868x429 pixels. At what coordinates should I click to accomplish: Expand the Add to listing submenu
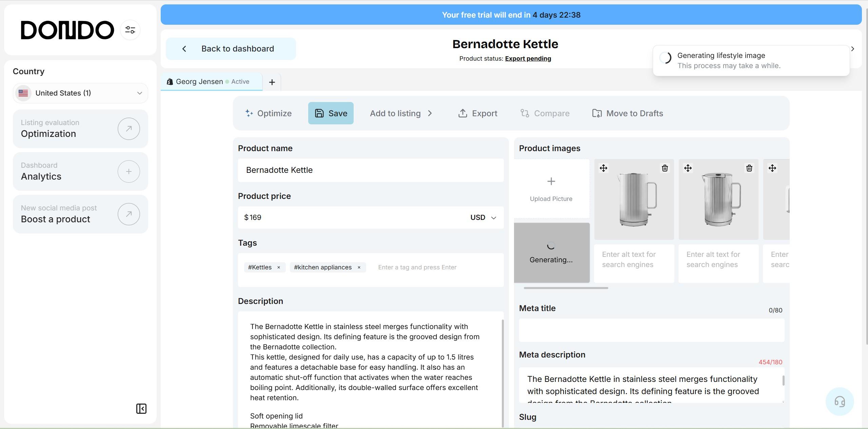(x=401, y=113)
